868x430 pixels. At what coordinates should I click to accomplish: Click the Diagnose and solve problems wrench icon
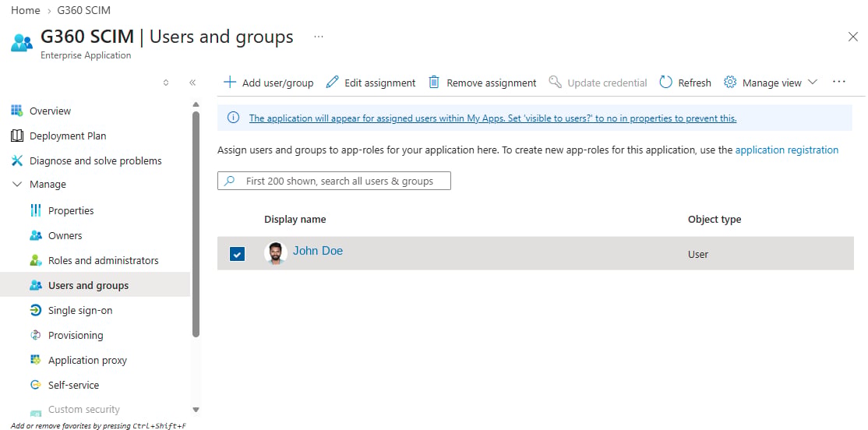tap(17, 160)
